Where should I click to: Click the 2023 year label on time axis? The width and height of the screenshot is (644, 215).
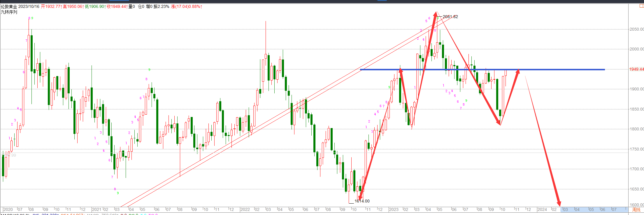coord(394,209)
